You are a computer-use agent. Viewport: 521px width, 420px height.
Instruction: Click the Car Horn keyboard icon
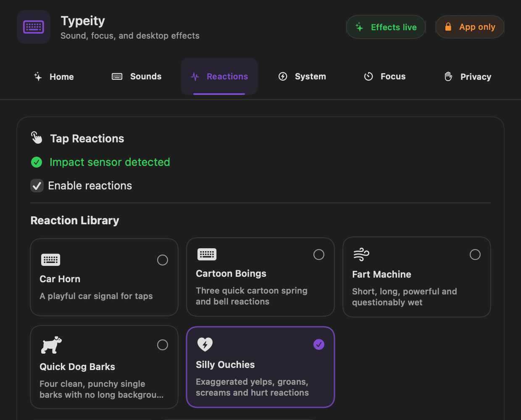coord(50,260)
